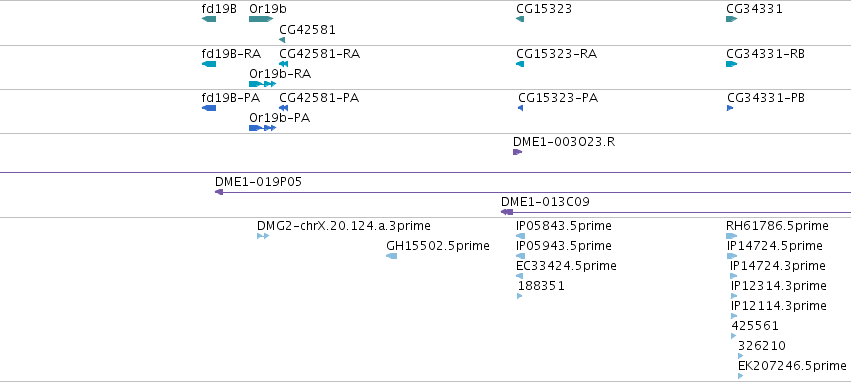
Task: Open the EK207246.5prime label
Action: (x=792, y=366)
